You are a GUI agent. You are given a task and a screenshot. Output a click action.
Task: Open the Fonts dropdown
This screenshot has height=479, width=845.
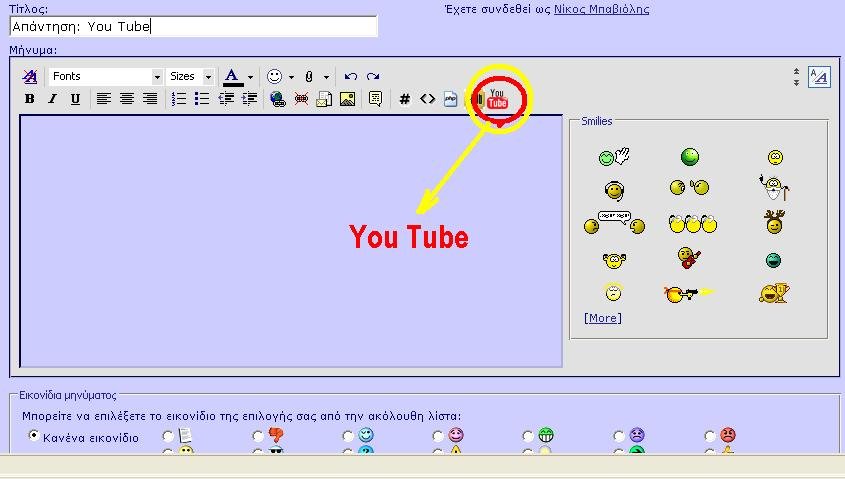105,77
